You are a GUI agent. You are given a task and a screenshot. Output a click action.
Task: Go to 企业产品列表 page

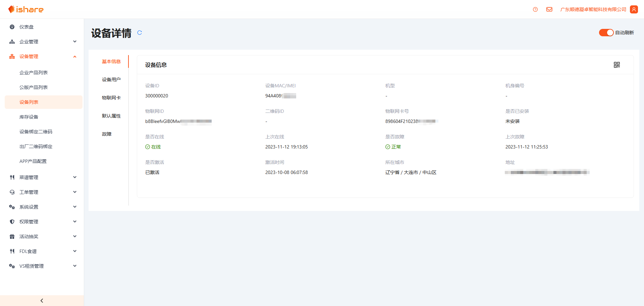coord(34,73)
